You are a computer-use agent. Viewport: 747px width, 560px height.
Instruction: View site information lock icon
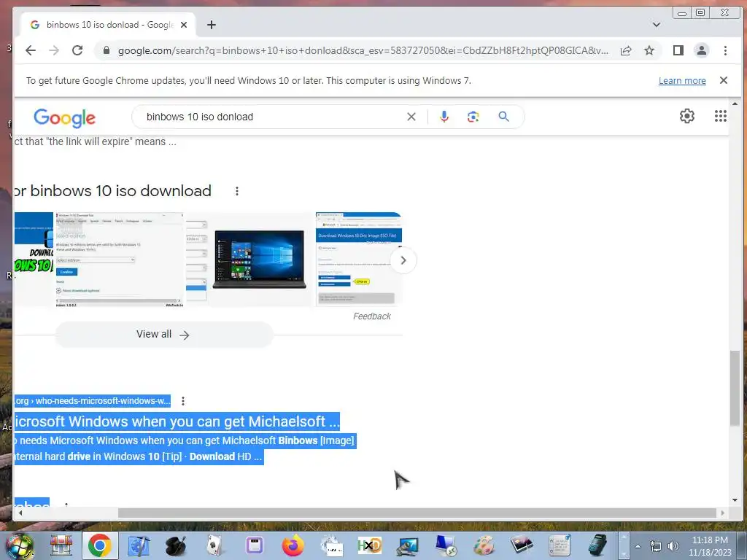tap(107, 50)
